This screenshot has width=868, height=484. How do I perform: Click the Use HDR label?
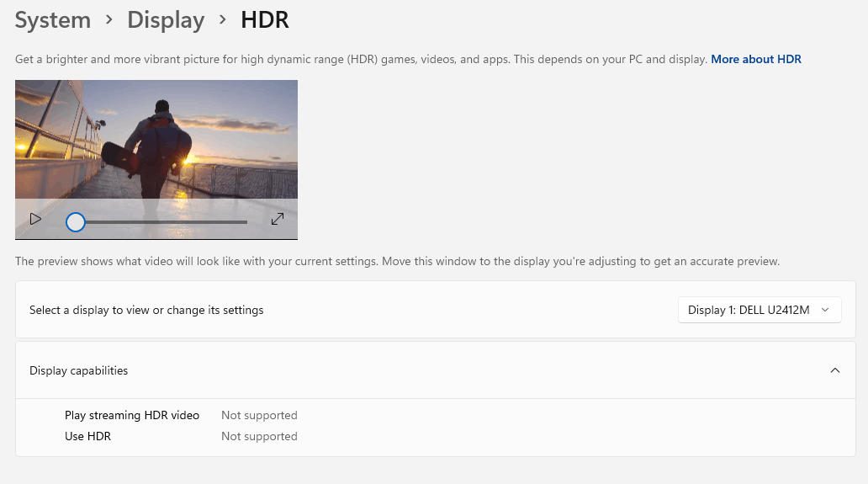tap(87, 436)
